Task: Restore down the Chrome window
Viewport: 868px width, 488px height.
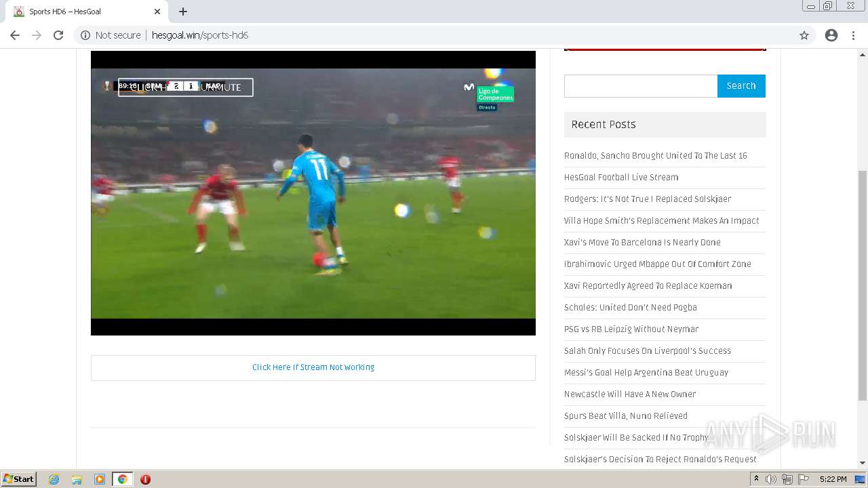Action: pos(828,5)
